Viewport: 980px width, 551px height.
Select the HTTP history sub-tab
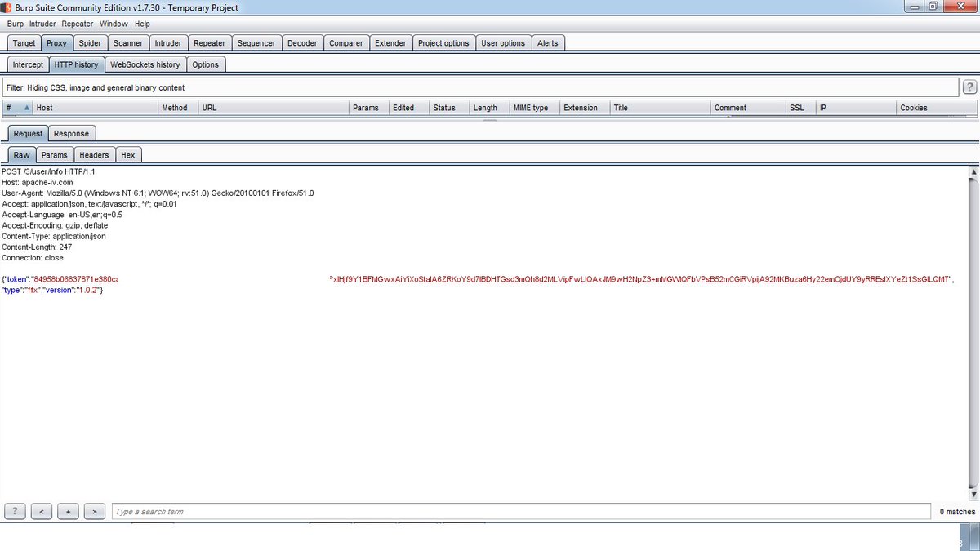pos(76,64)
